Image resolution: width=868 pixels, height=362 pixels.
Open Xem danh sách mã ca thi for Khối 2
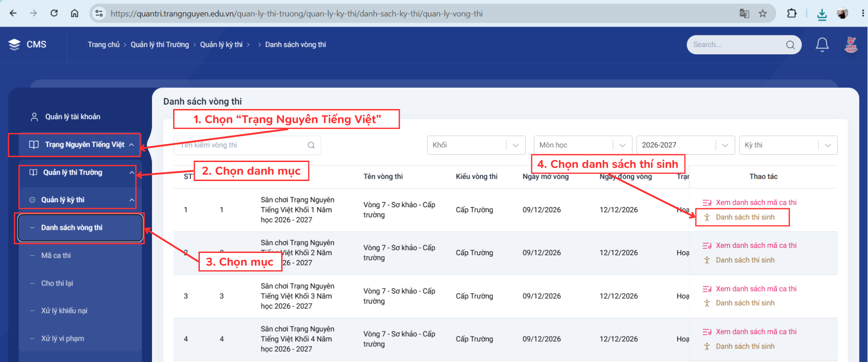[x=756, y=246]
